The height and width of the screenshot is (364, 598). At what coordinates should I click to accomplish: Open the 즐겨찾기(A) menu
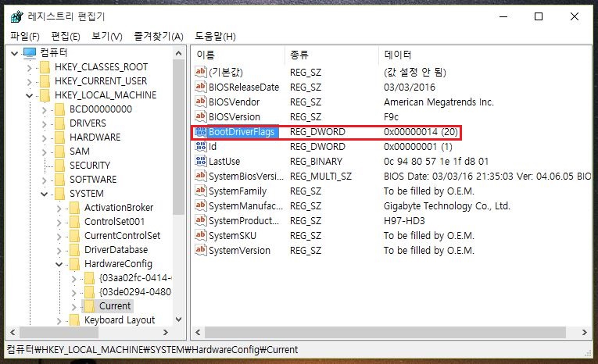159,36
